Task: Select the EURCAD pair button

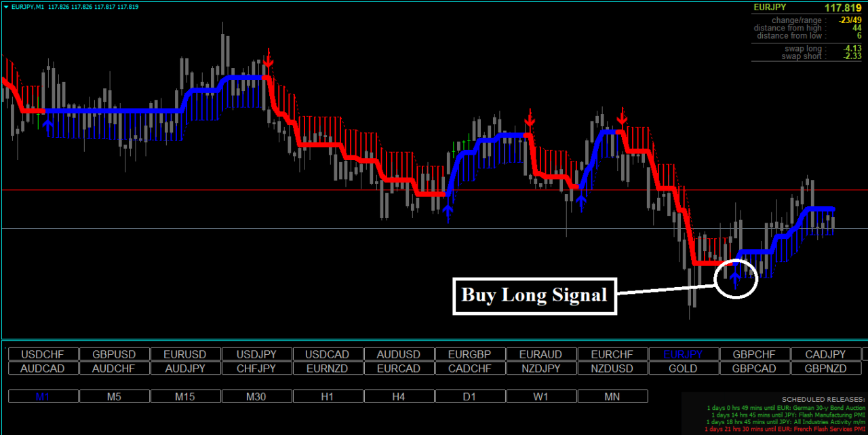Action: 399,368
